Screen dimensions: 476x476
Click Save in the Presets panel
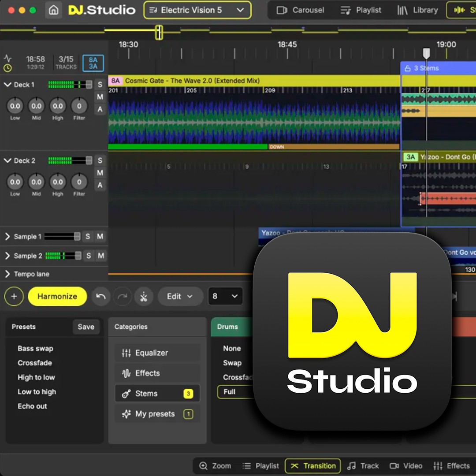86,327
